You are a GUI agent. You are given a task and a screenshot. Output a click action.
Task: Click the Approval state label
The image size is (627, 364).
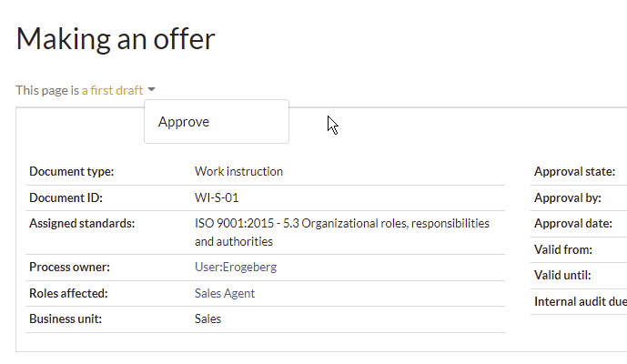[574, 171]
